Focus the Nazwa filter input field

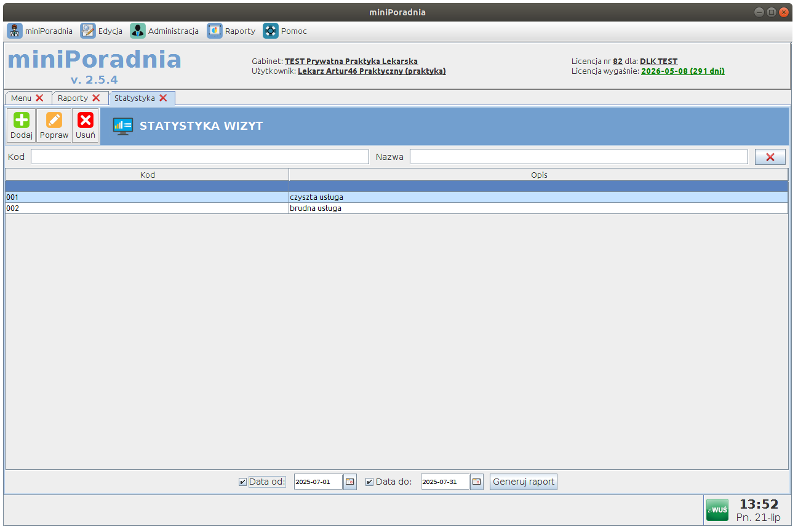[x=579, y=157]
